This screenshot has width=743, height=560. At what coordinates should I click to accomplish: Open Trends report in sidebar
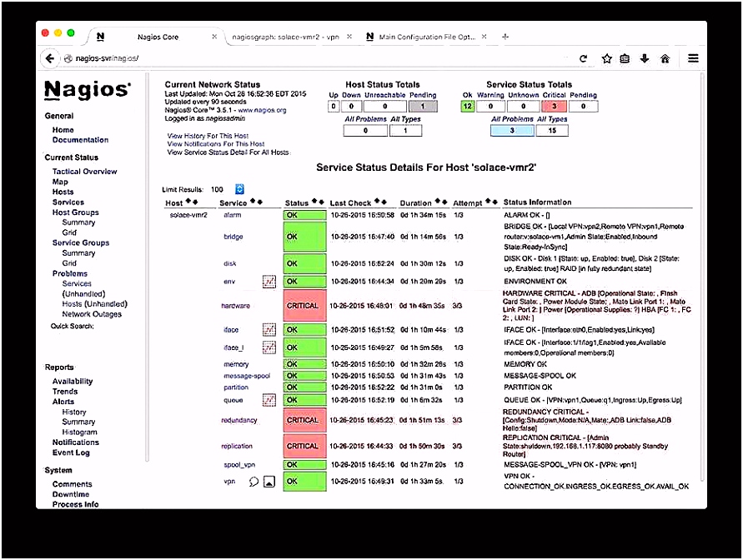coord(65,392)
